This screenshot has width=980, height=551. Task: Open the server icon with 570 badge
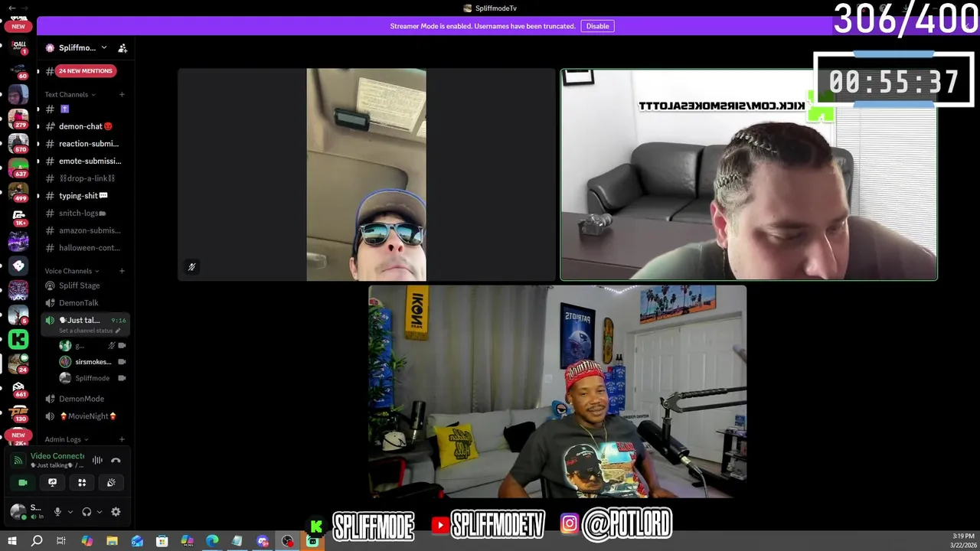(x=18, y=143)
